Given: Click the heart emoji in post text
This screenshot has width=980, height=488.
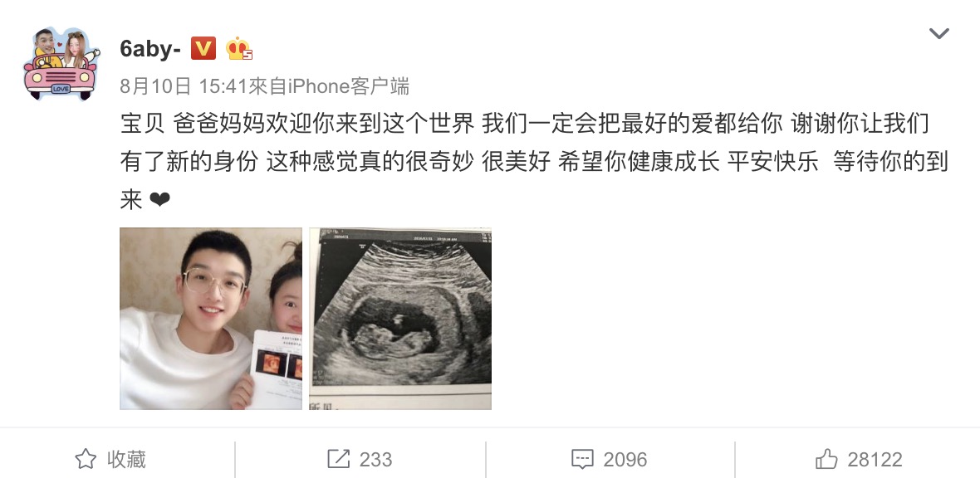Looking at the screenshot, I should click(x=160, y=200).
